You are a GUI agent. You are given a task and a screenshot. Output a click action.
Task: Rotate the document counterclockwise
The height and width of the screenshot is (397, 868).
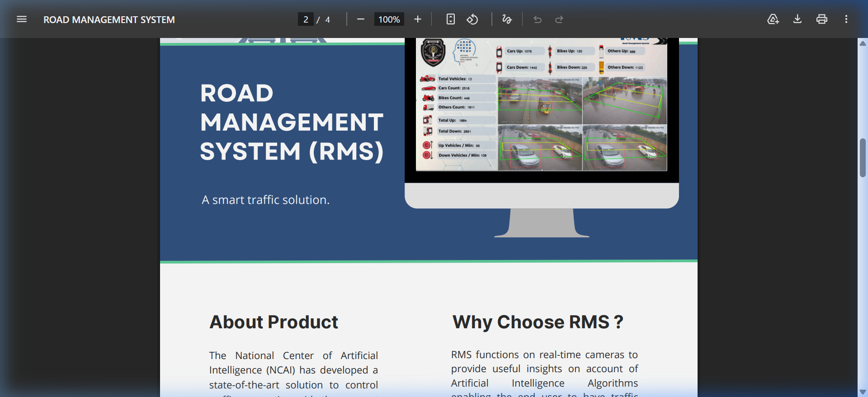point(472,19)
